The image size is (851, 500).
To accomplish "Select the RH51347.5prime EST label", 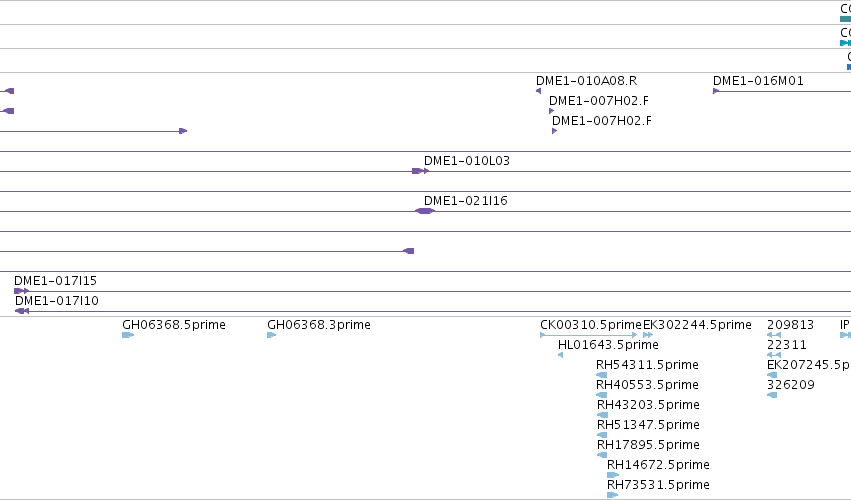I will click(x=648, y=425).
